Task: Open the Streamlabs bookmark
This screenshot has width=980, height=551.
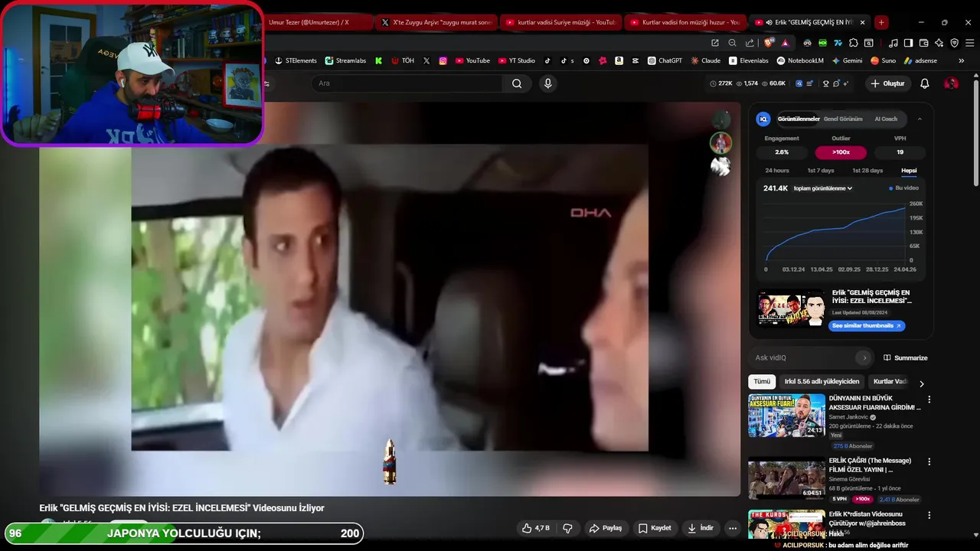Action: point(345,60)
